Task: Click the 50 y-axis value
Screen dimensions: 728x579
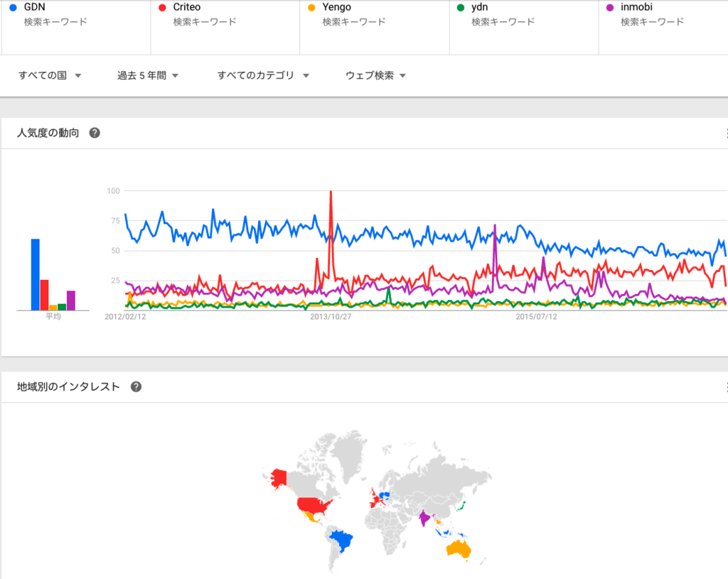Action: (116, 251)
